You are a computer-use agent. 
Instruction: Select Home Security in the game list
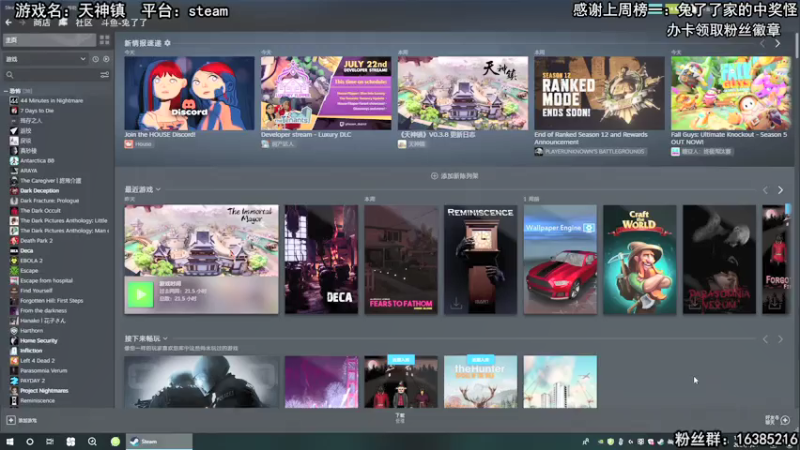point(38,341)
